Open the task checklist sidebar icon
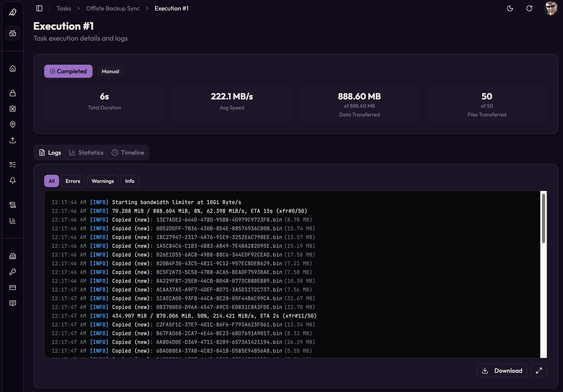Viewport: 563px width, 392px height. point(13,165)
